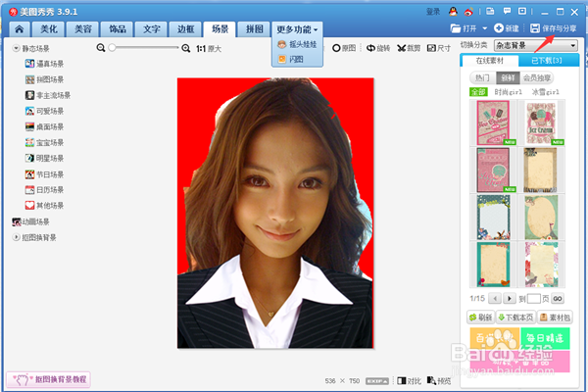Go to next material page
Image resolution: width=588 pixels, height=392 pixels.
(x=510, y=299)
